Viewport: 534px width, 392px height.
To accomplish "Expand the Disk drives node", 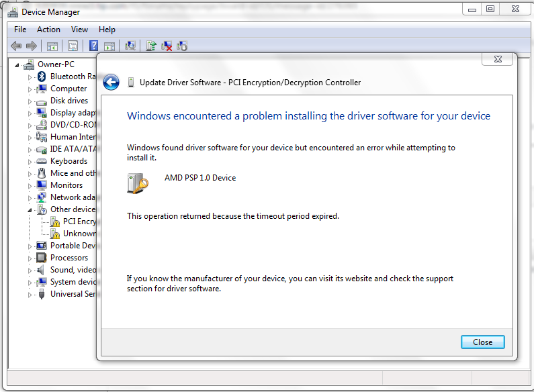I will click(x=30, y=101).
